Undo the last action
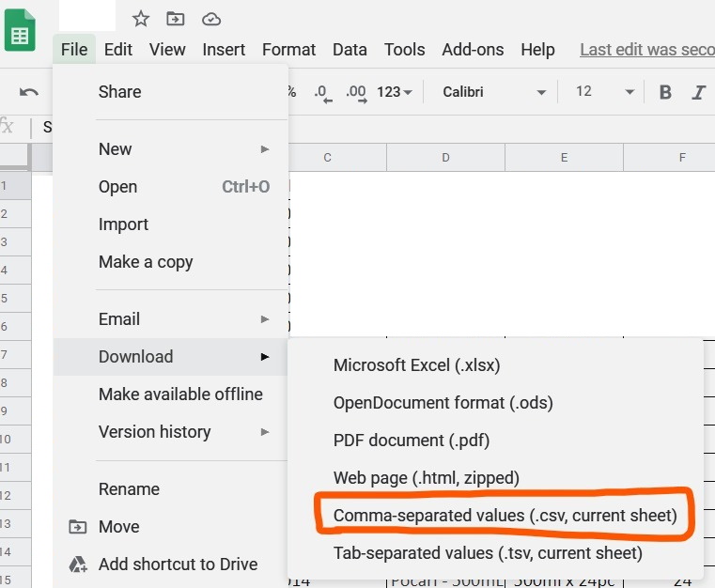Image resolution: width=715 pixels, height=588 pixels. pos(29,92)
